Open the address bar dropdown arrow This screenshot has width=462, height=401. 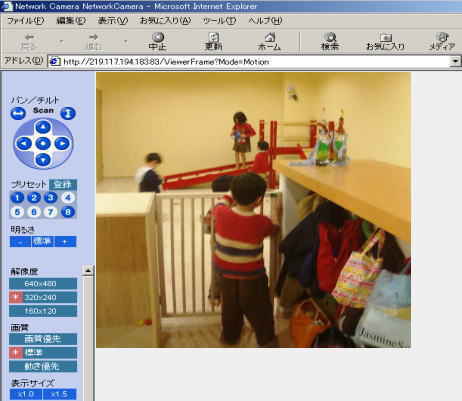[455, 61]
